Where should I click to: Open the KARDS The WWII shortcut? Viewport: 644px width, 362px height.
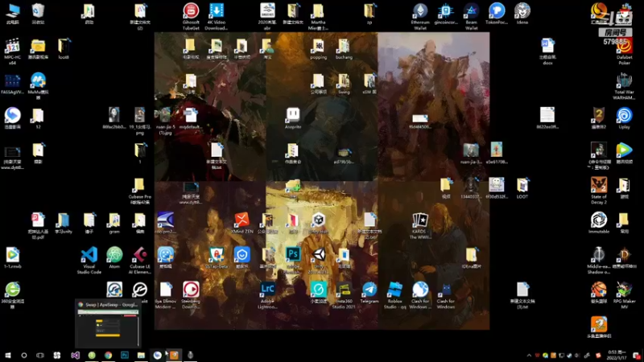coord(419,226)
